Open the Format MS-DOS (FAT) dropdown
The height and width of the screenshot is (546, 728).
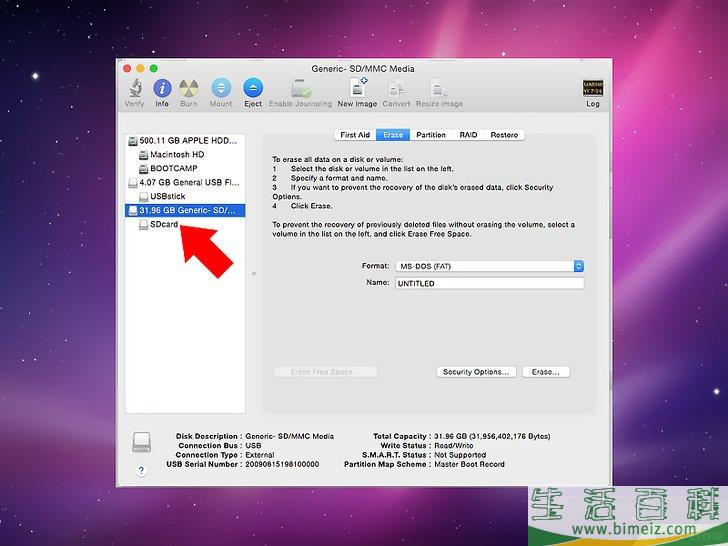(489, 266)
